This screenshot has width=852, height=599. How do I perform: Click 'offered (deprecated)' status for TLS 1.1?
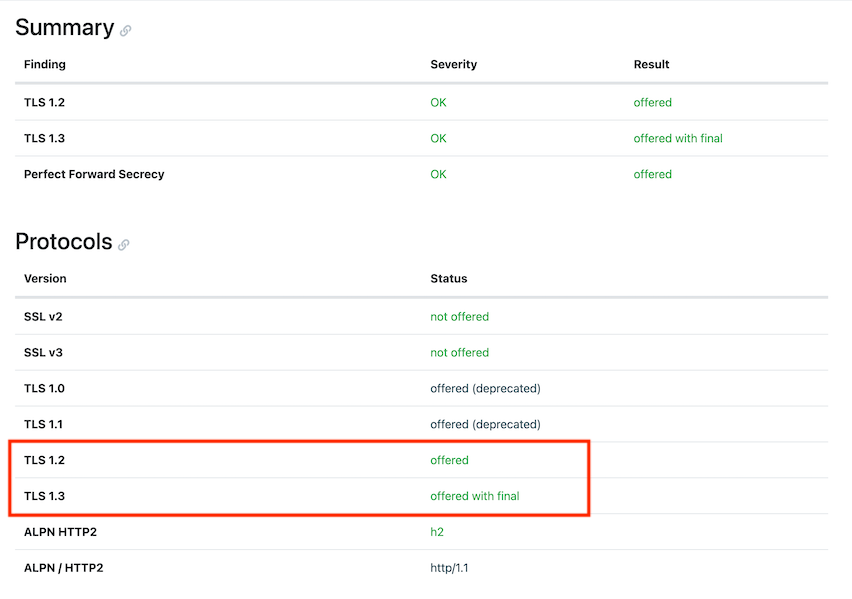pos(486,424)
